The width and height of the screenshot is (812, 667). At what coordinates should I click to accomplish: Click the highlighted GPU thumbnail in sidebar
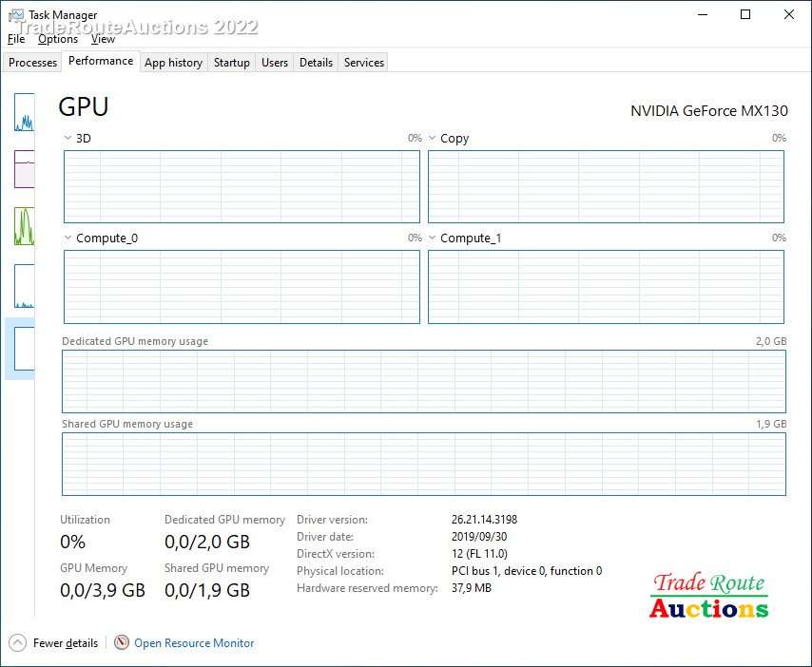[x=23, y=348]
